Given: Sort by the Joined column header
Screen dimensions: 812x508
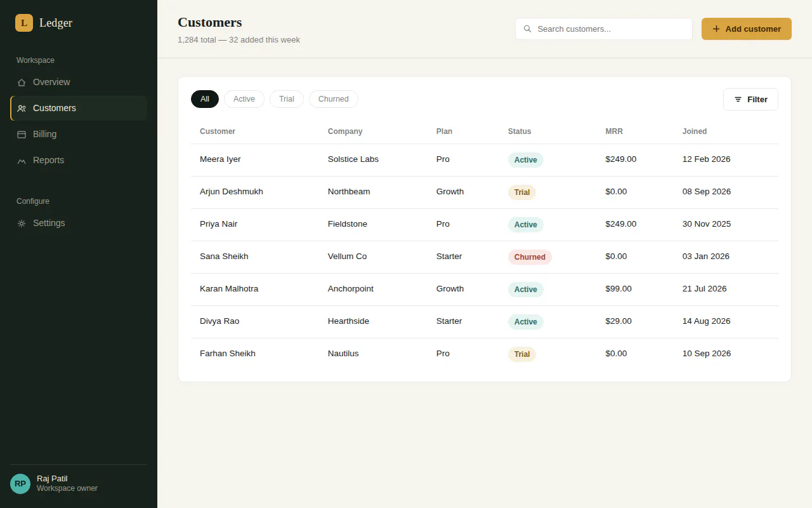Looking at the screenshot, I should pos(695,131).
